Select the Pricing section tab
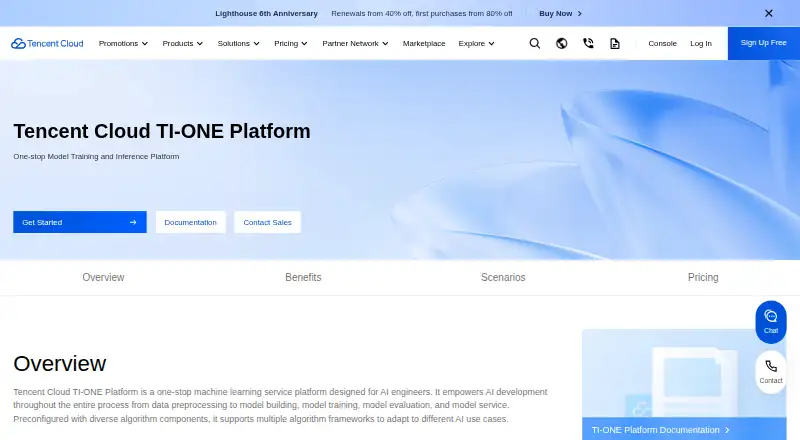The image size is (800, 440). (703, 277)
